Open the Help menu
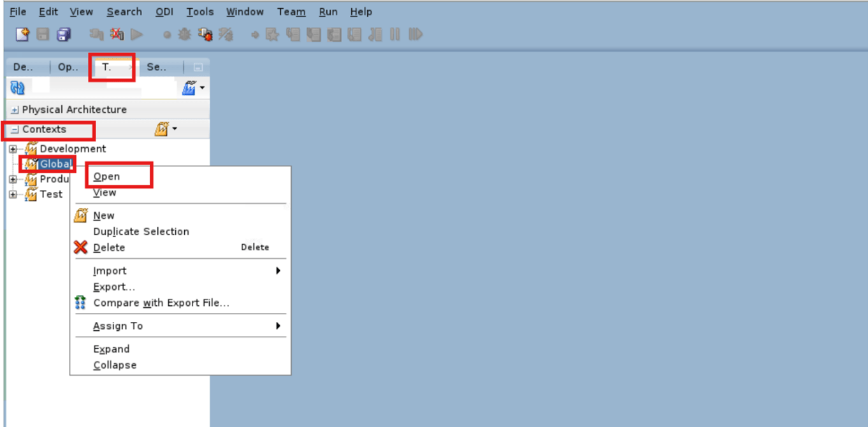Image resolution: width=868 pixels, height=427 pixels. [x=361, y=12]
